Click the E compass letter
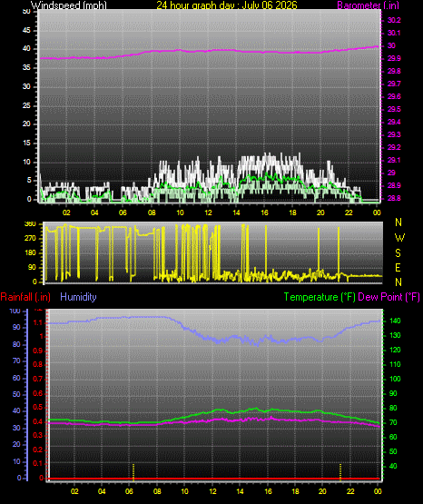The width and height of the screenshot is (423, 504). (398, 267)
